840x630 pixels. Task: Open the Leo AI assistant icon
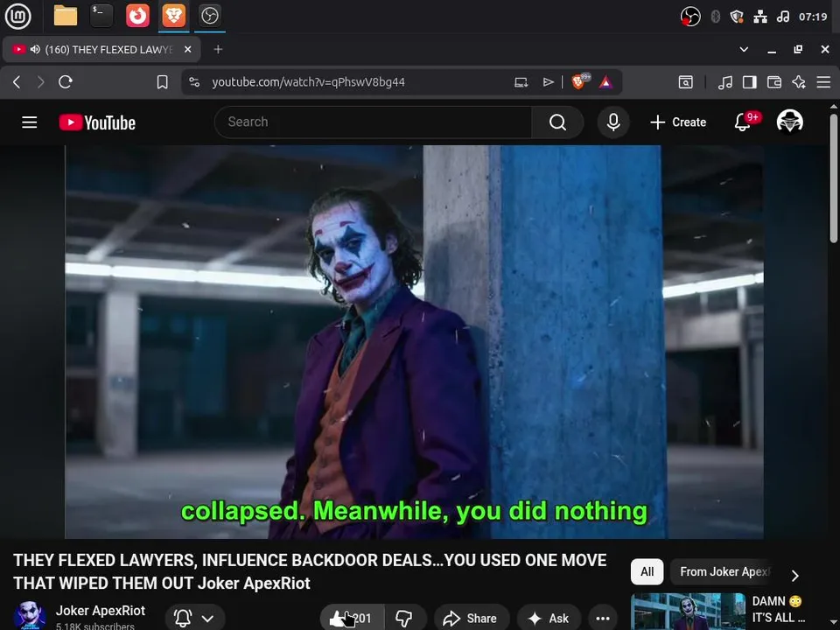click(x=799, y=82)
